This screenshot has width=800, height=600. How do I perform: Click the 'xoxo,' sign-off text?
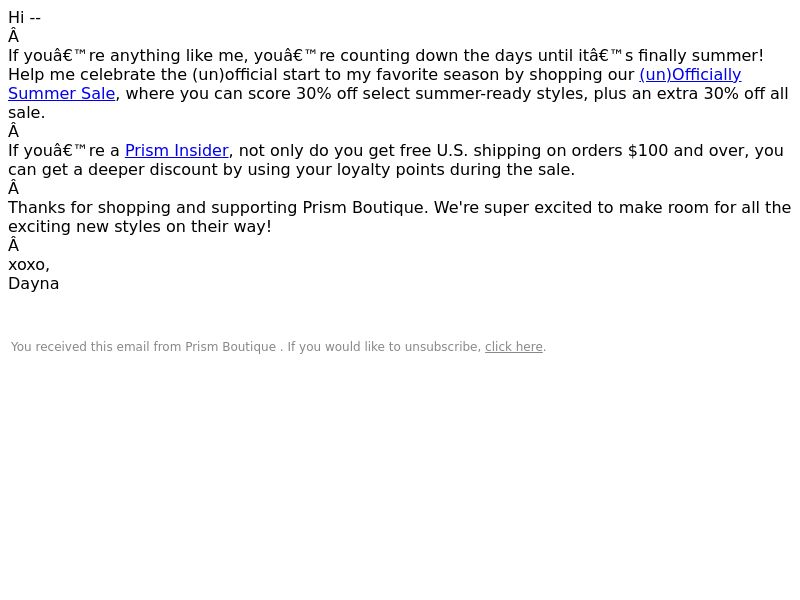click(29, 265)
